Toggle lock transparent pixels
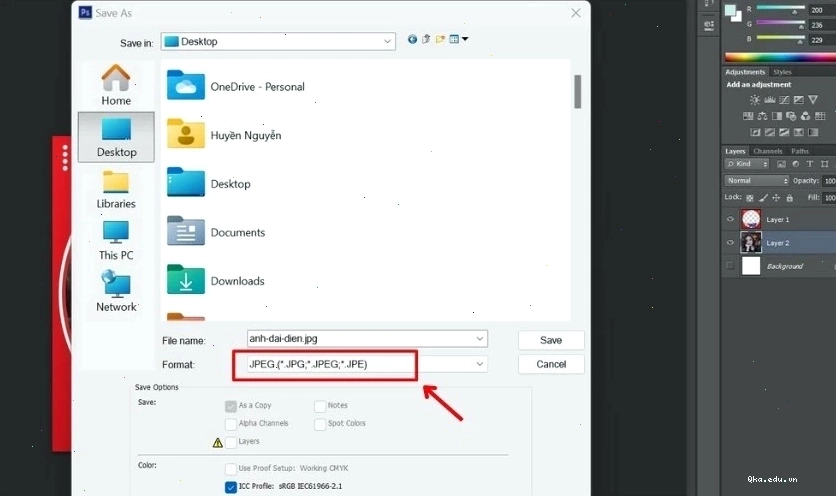This screenshot has height=496, width=836. pos(750,198)
